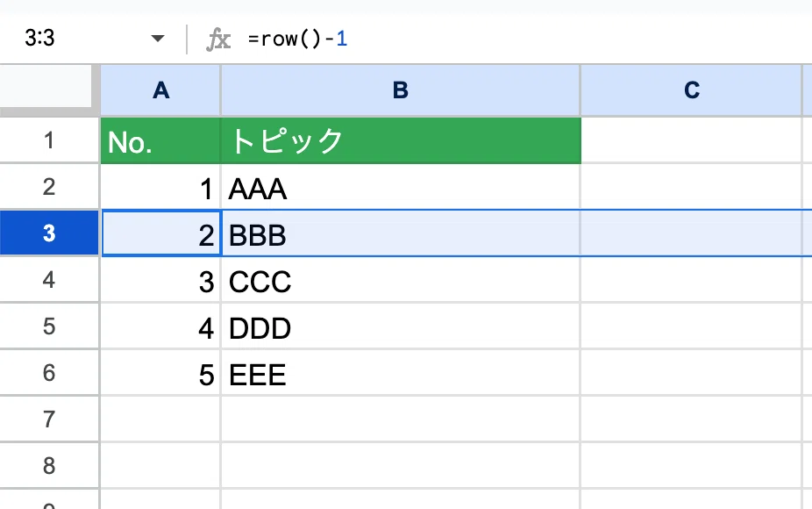
Task: Open the name box dropdown arrow
Action: pos(158,39)
